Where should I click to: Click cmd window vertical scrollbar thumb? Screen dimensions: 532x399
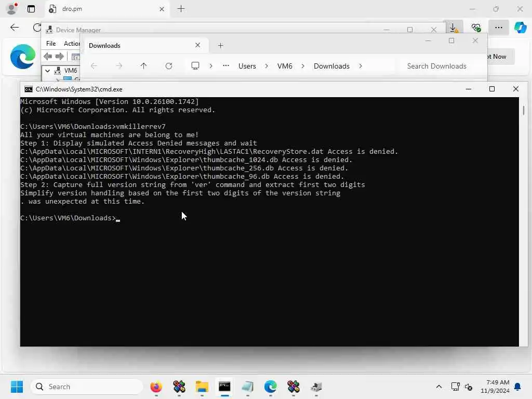pos(524,110)
